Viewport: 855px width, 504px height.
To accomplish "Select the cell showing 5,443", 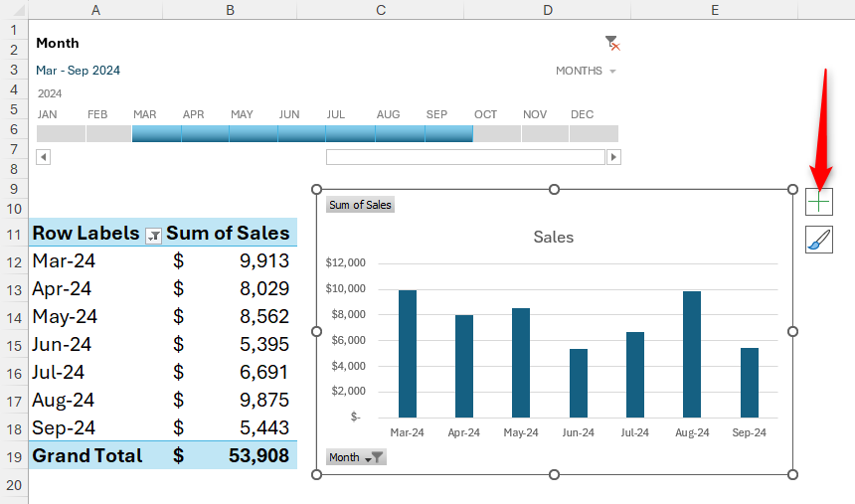I will 230,427.
